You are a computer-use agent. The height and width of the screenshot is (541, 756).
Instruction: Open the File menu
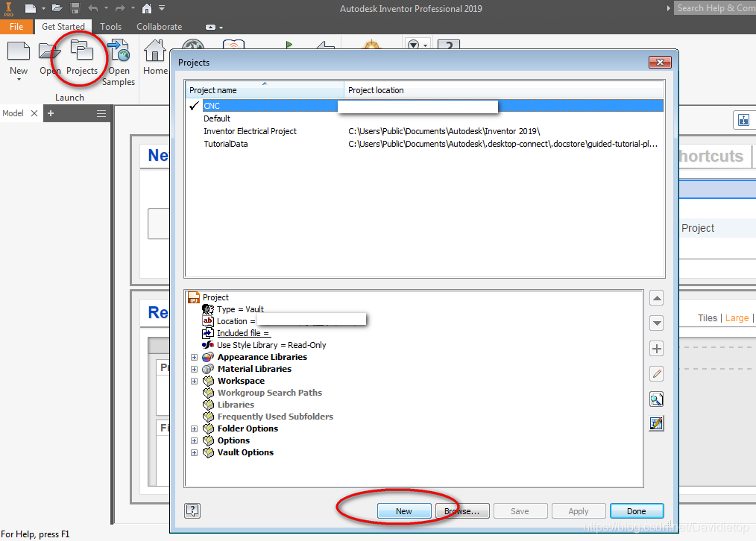(x=16, y=27)
